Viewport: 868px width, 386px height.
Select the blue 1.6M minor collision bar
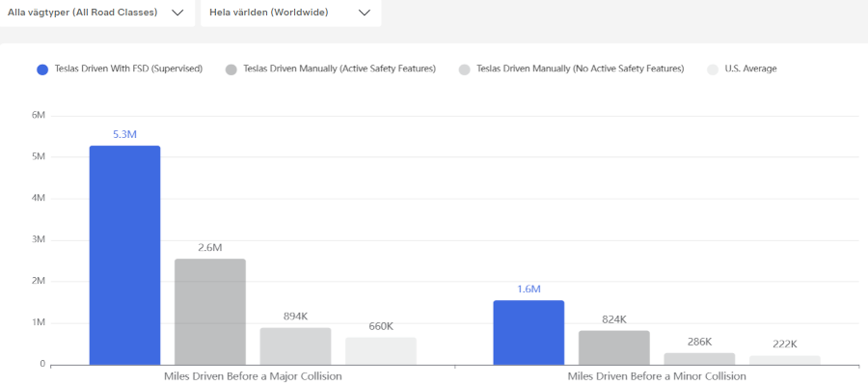tap(529, 332)
